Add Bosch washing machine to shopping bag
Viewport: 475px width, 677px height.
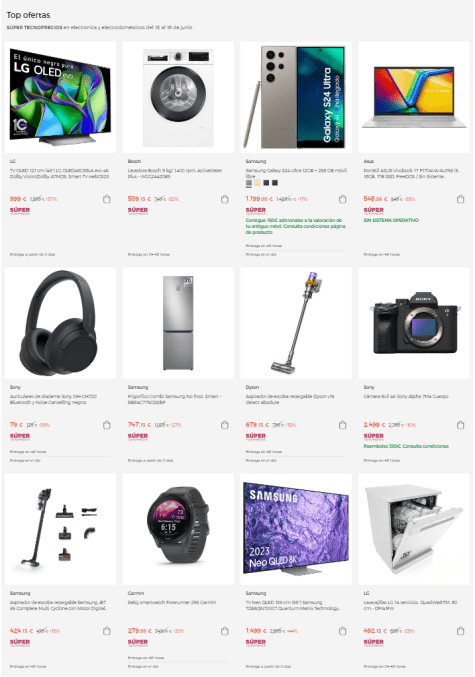coord(225,199)
